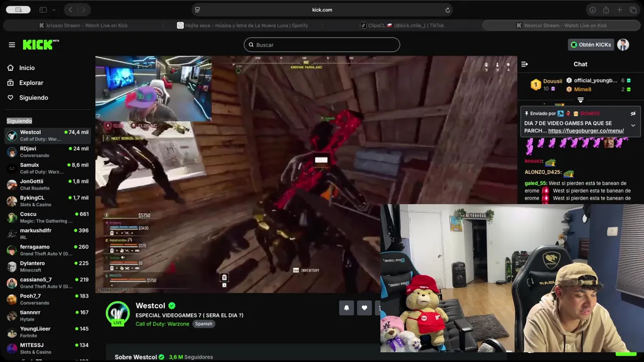Open Westcol in the following sidebar

(48, 135)
